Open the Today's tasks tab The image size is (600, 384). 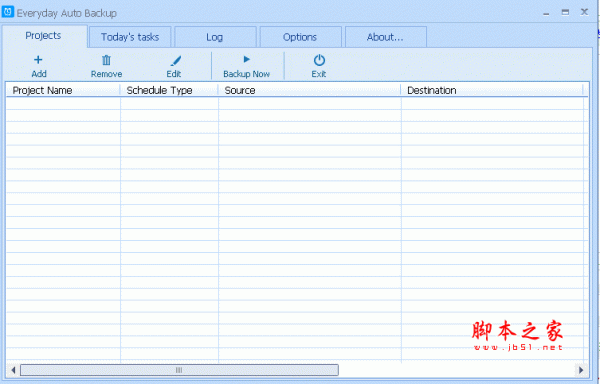[x=130, y=37]
